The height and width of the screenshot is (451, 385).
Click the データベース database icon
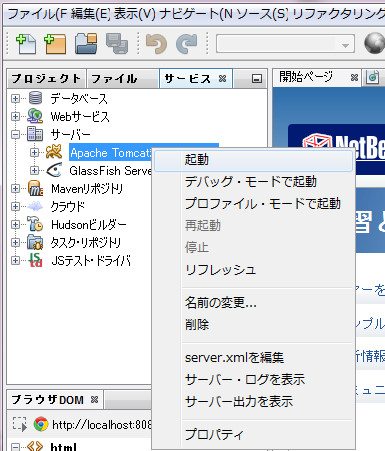click(35, 98)
